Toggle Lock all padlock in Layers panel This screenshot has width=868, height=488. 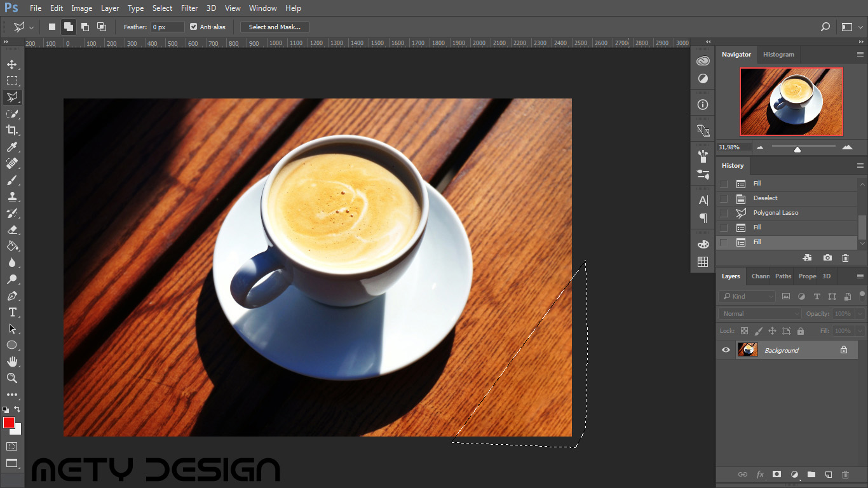click(800, 331)
